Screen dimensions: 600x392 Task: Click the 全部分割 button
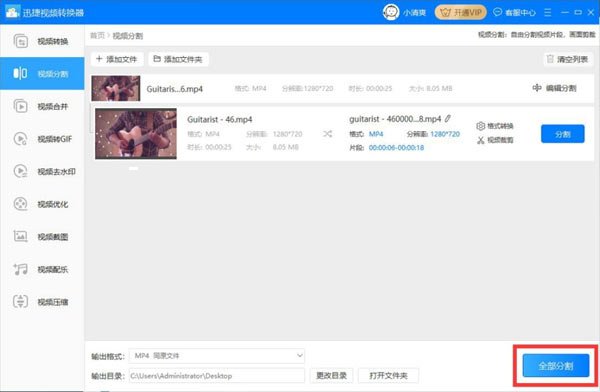[x=556, y=366]
